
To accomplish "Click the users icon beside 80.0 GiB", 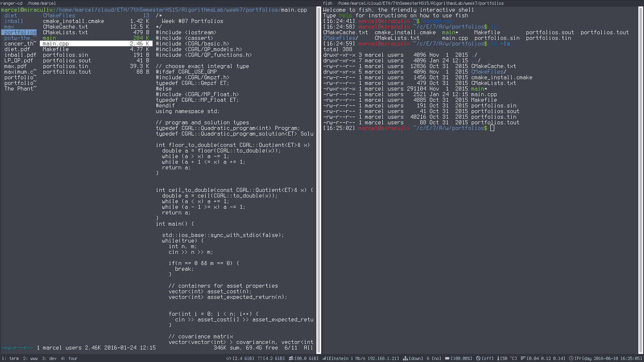I will point(291,358).
